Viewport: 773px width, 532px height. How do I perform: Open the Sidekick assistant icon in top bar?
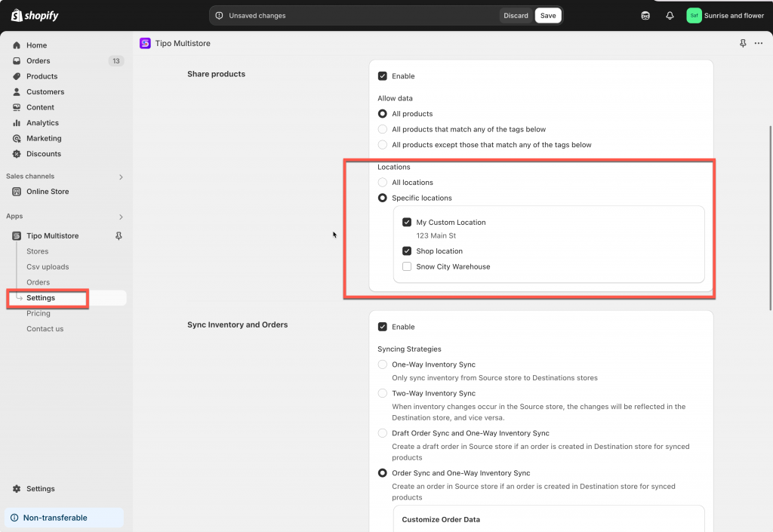click(x=645, y=16)
